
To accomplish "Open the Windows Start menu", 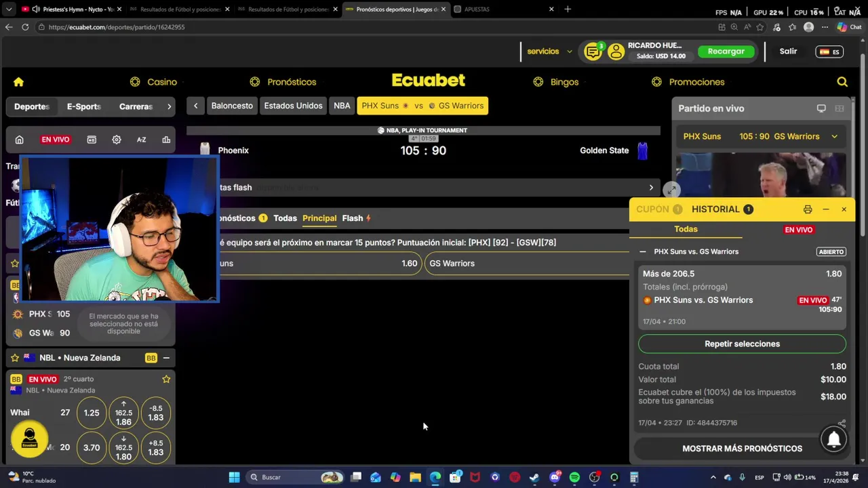I will (234, 477).
